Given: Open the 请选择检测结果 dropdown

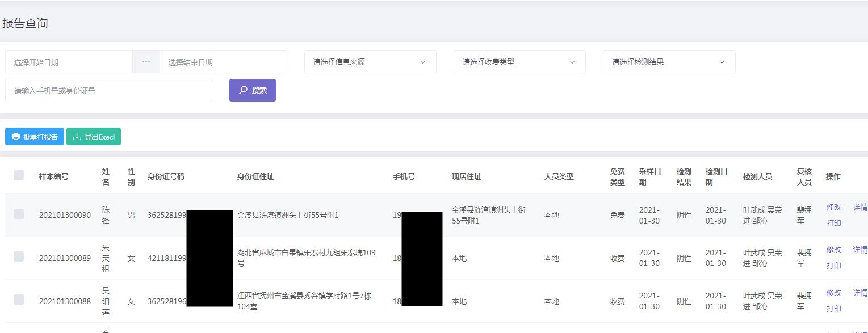Looking at the screenshot, I should (x=669, y=61).
